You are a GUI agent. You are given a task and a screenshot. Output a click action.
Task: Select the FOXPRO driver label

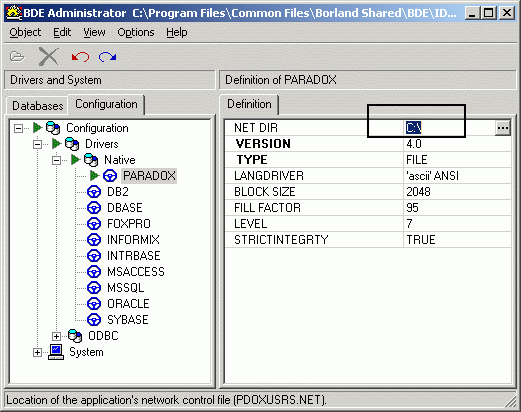coord(129,224)
